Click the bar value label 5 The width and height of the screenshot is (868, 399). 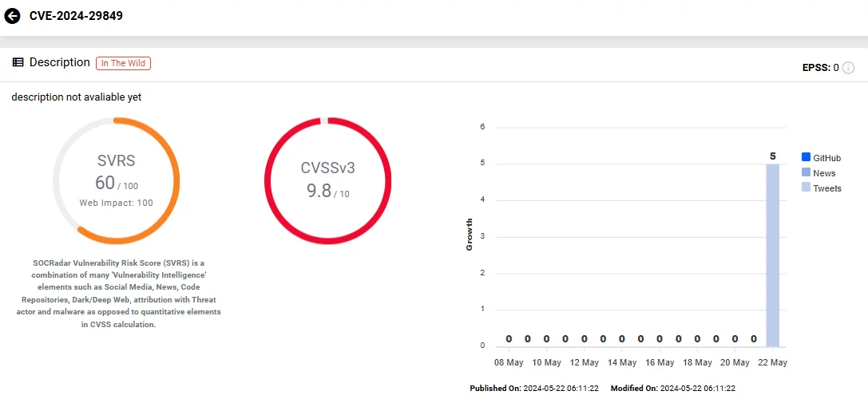(x=773, y=156)
